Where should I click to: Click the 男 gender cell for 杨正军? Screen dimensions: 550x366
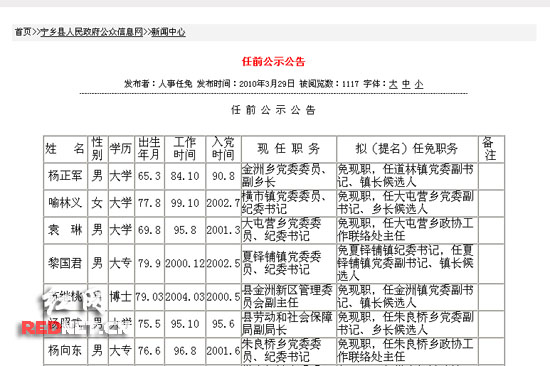pyautogui.click(x=98, y=176)
